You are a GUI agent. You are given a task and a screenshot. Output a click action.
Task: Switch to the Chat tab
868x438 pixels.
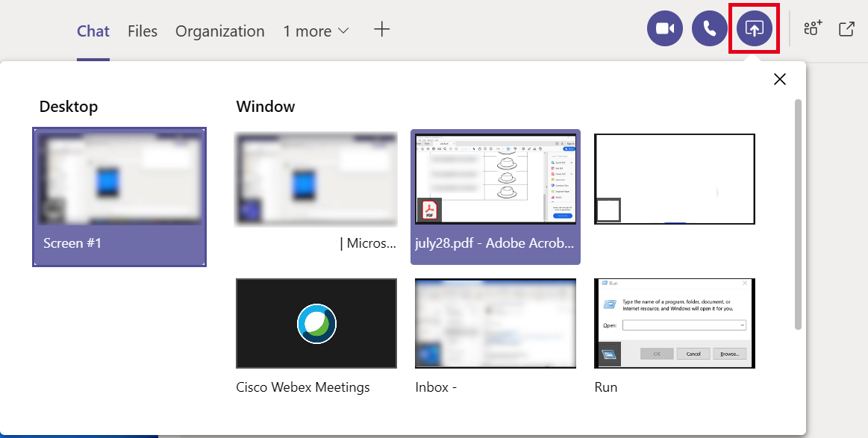coord(93,31)
